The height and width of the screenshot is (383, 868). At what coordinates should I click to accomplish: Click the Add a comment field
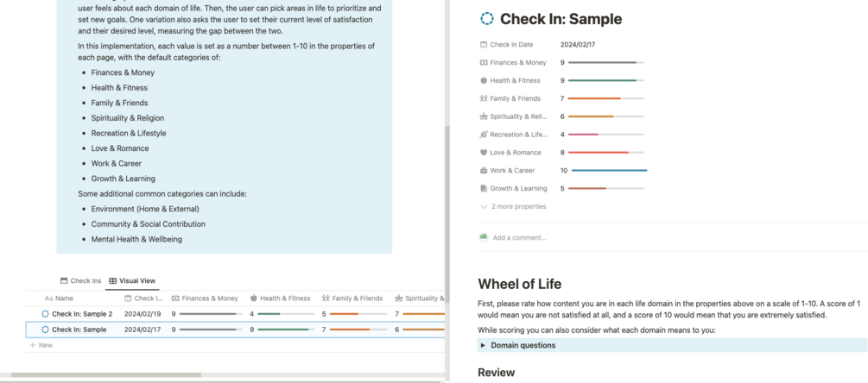[x=519, y=238]
